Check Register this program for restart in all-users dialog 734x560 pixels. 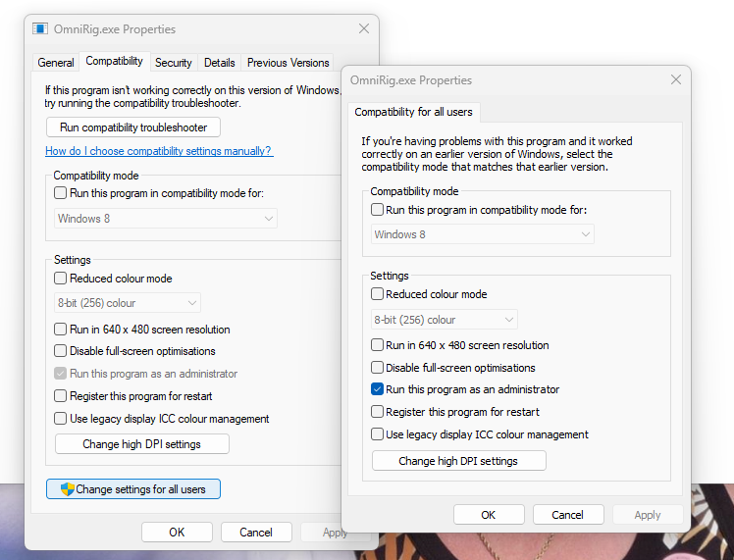[377, 412]
